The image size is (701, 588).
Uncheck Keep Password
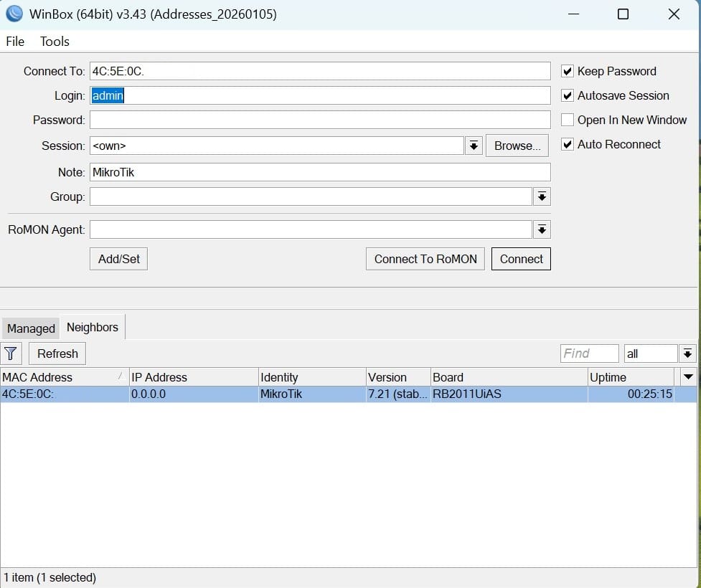click(x=568, y=71)
